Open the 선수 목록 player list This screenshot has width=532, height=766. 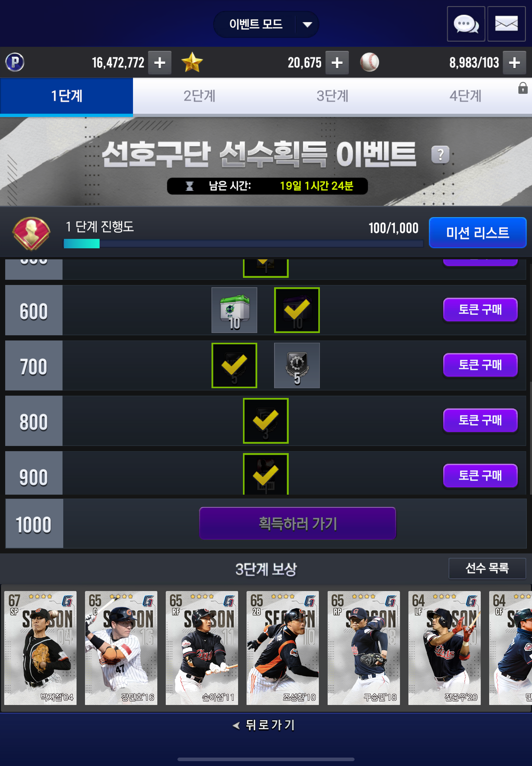487,568
